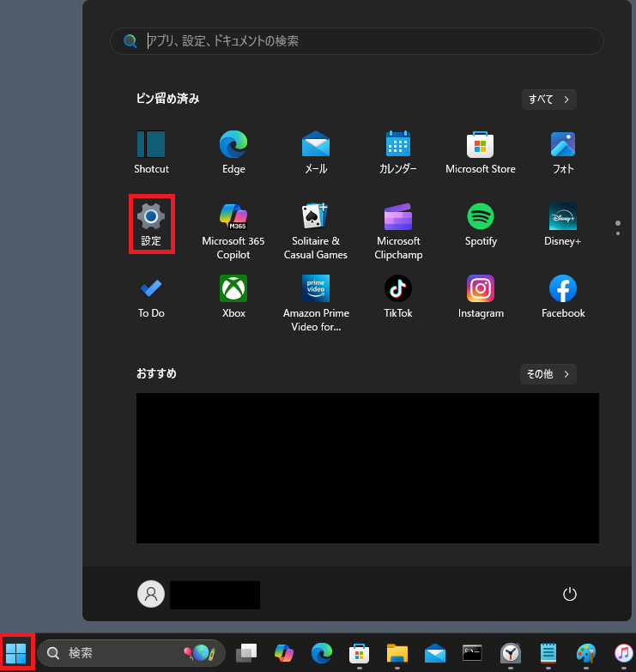Click the Start menu search field

356,41
